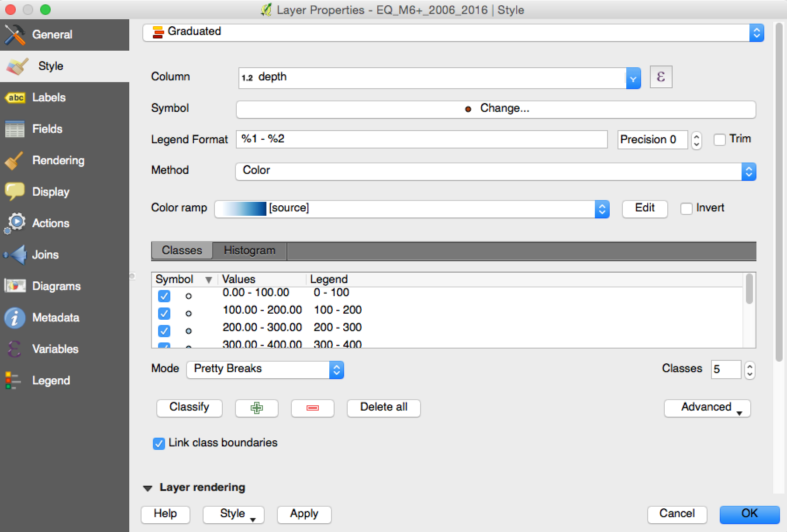Click the dialog's main vertical scrollbar
Screen dimensions: 787x532
[779, 192]
